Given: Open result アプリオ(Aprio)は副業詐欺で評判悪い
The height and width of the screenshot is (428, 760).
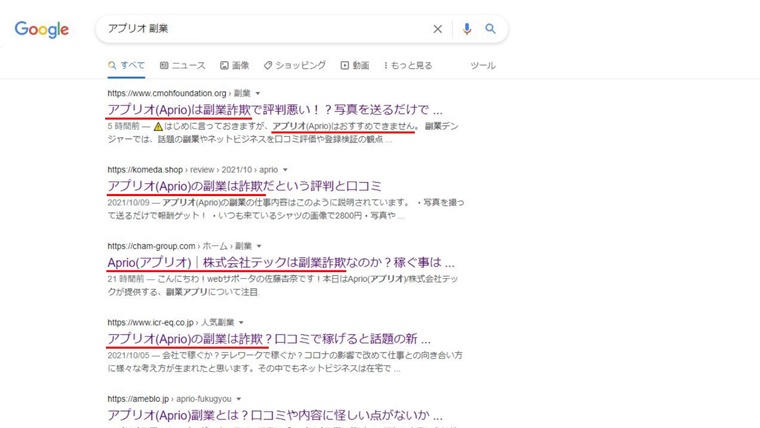Looking at the screenshot, I should 275,110.
